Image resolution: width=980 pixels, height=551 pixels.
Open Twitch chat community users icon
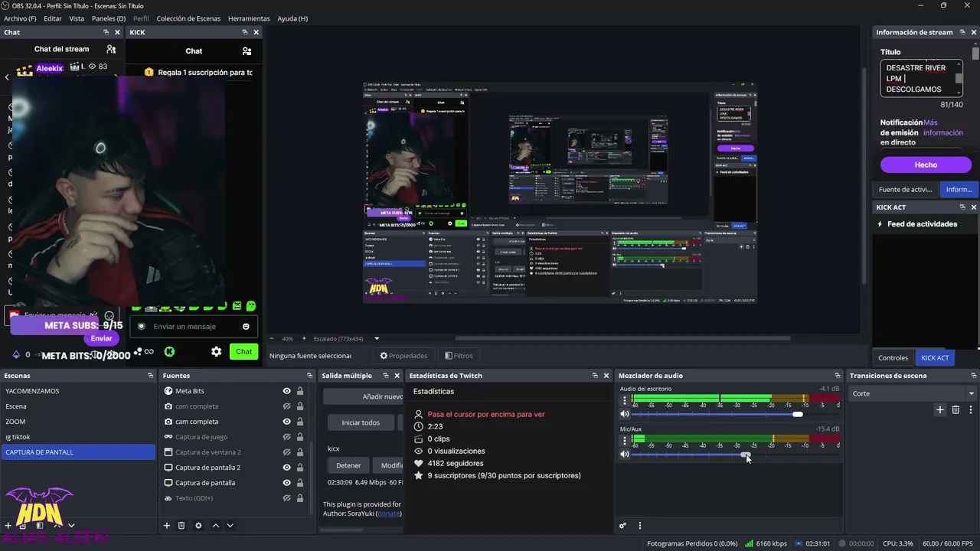[111, 49]
